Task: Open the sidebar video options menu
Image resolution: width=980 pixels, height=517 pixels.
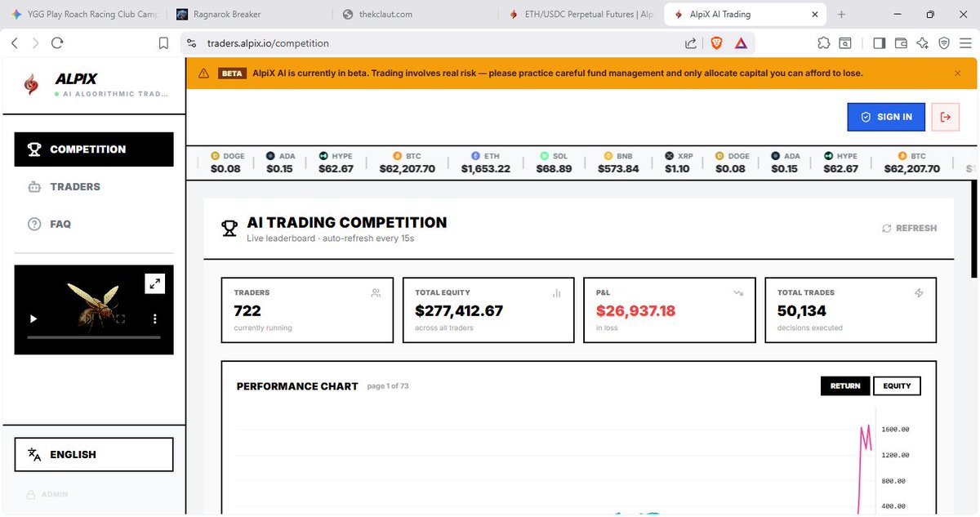Action: coord(155,319)
